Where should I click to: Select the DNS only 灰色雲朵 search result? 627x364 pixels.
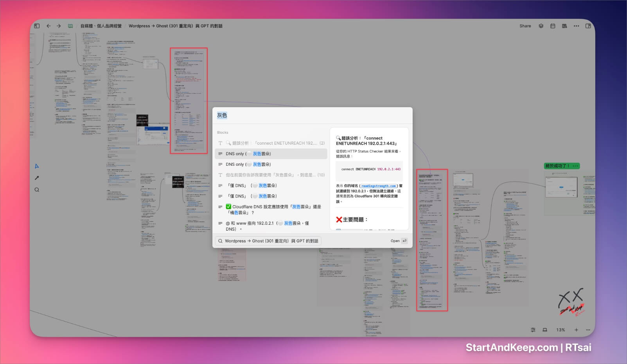coord(272,154)
